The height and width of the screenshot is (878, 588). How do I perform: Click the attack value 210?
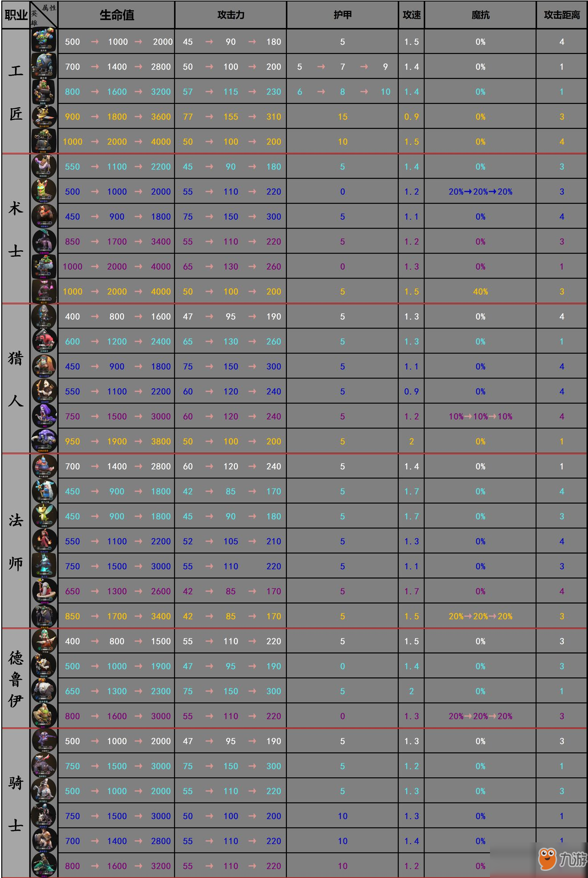coord(274,541)
